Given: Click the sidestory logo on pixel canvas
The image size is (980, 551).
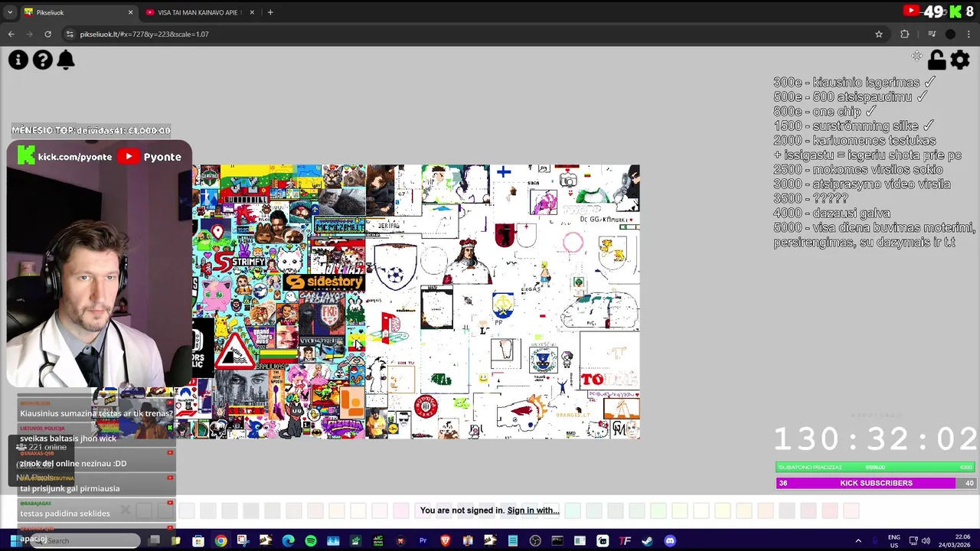Looking at the screenshot, I should pos(324,282).
